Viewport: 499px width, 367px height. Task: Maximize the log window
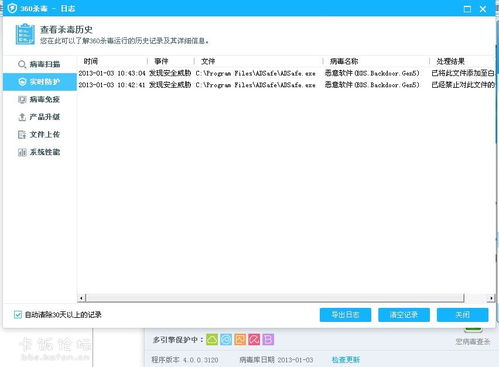point(467,9)
